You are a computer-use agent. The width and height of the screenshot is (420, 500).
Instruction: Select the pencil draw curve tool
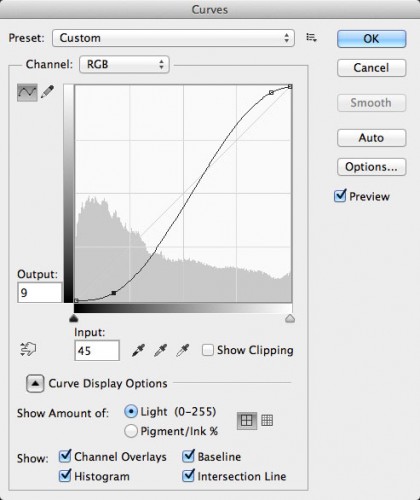click(47, 92)
